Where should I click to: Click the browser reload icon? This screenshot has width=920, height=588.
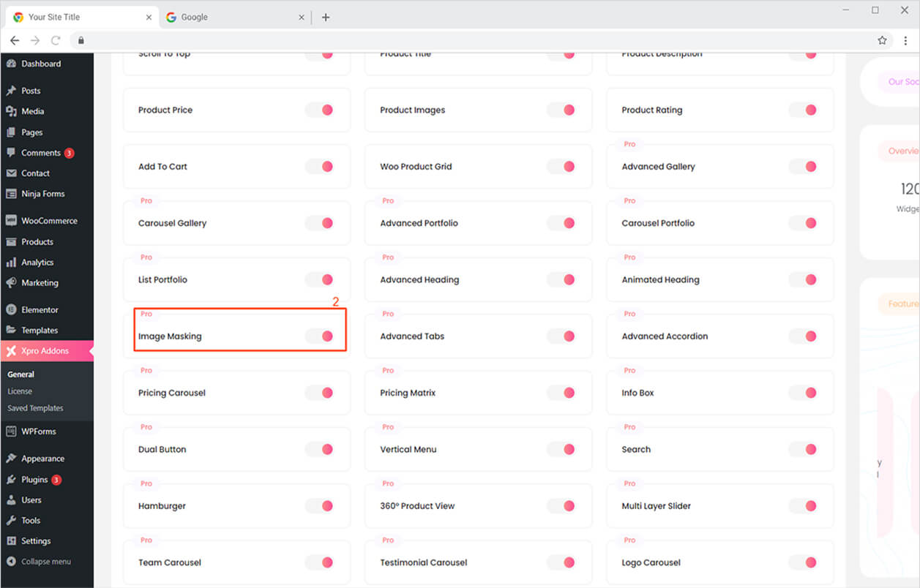pyautogui.click(x=56, y=40)
